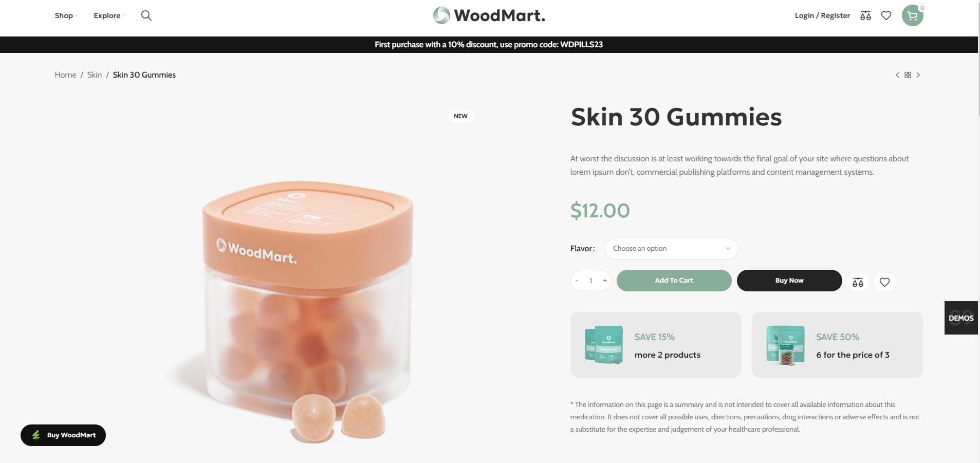Expand the Shop menu
The width and height of the screenshot is (980, 463).
pos(66,15)
